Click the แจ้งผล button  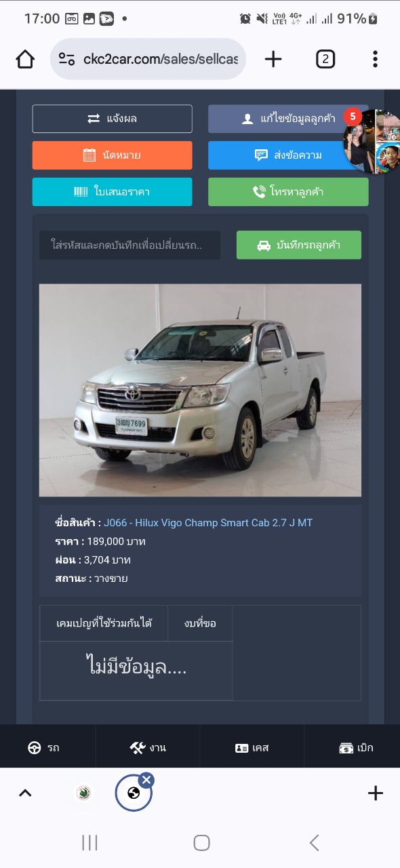[113, 119]
